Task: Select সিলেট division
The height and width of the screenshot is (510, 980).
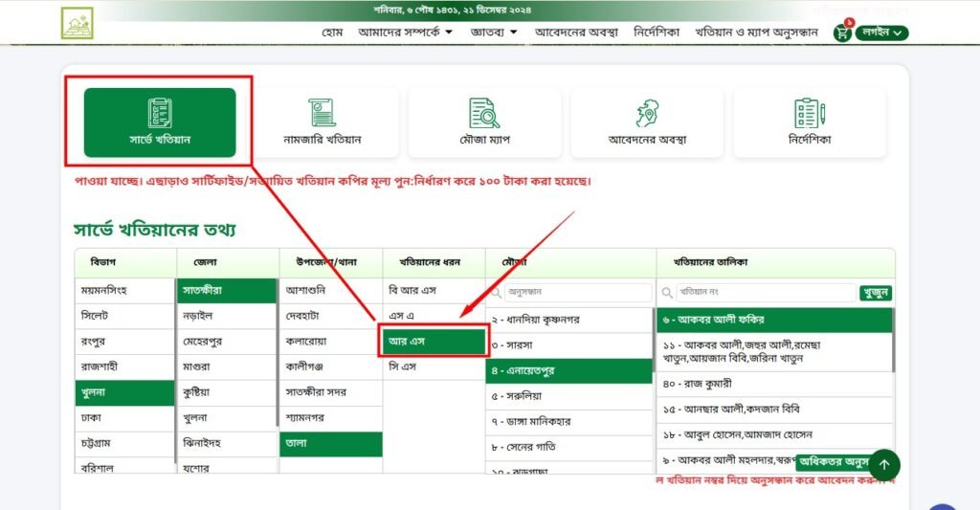Action: (124, 317)
